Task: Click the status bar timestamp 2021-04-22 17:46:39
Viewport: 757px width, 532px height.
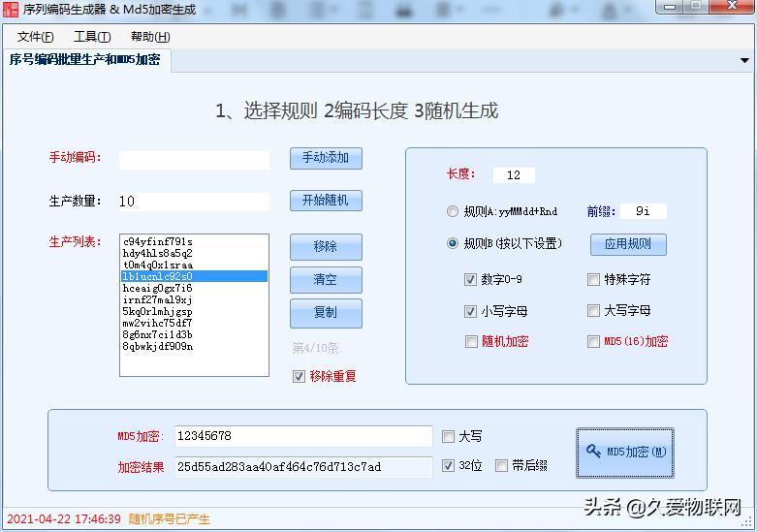Action: [64, 519]
